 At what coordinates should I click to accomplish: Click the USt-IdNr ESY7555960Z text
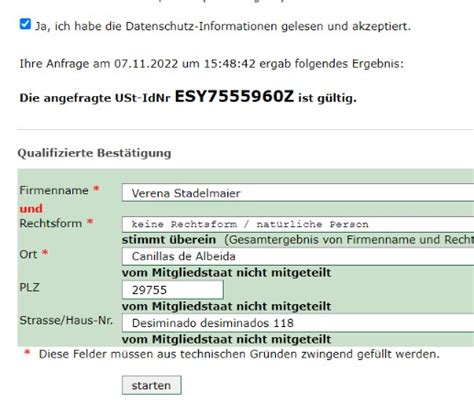coord(234,97)
